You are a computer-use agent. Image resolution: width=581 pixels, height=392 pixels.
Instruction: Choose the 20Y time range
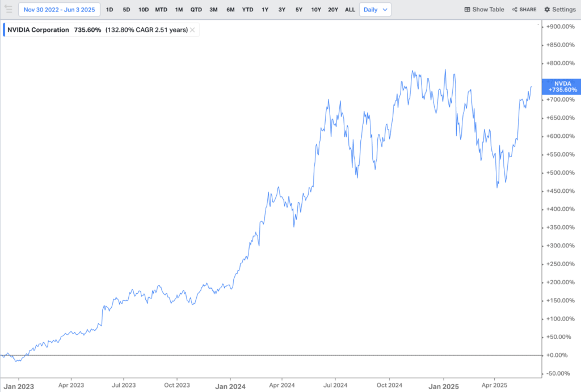coord(333,10)
